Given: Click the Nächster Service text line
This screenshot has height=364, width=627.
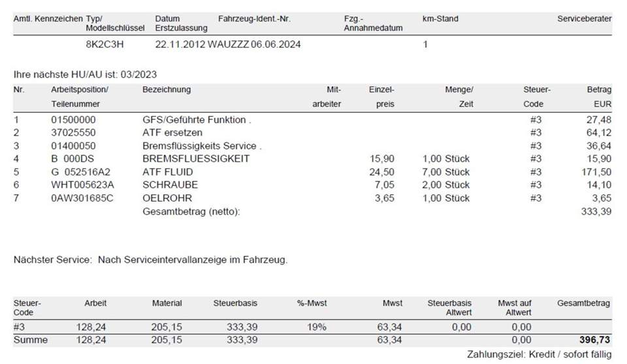Looking at the screenshot, I should pos(150,260).
